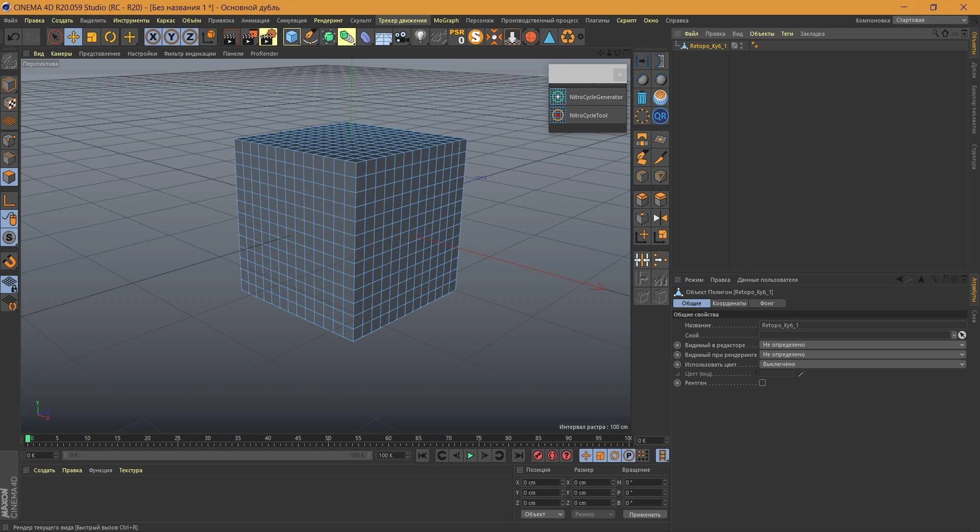Screen dimensions: 980x532
Task: Open the Mesh (Каркас) menu
Action: pos(165,20)
